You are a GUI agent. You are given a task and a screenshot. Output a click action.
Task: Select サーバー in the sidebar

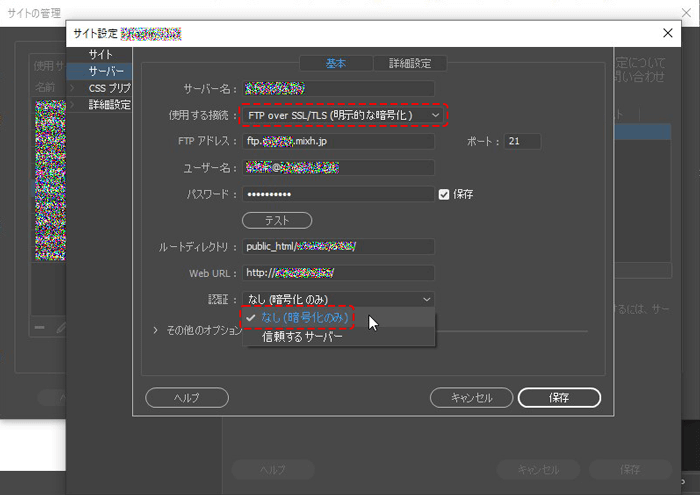pos(99,71)
